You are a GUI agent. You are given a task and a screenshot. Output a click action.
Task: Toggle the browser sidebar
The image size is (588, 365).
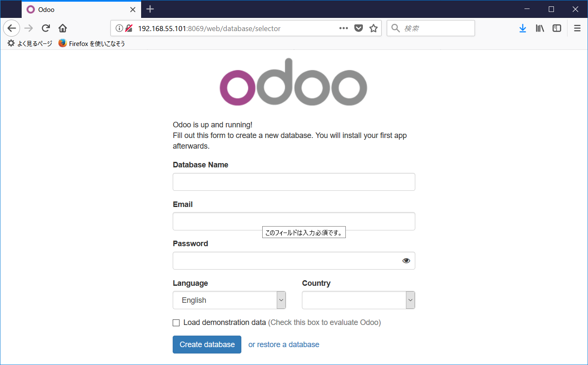click(x=557, y=28)
